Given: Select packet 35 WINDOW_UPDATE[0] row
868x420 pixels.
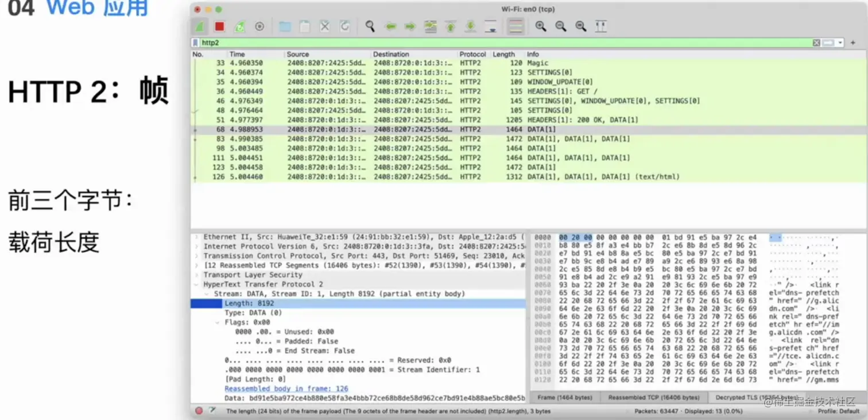Looking at the screenshot, I should tap(529, 82).
